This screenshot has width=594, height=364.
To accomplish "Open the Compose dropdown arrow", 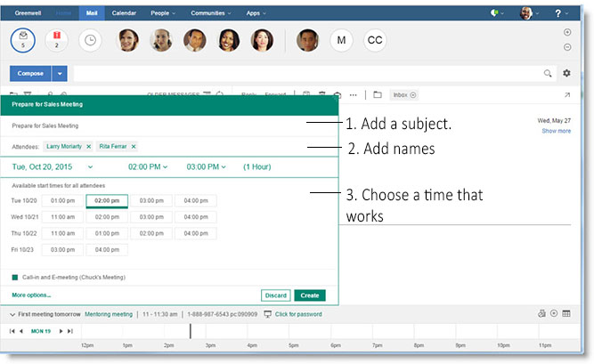I will pyautogui.click(x=60, y=74).
